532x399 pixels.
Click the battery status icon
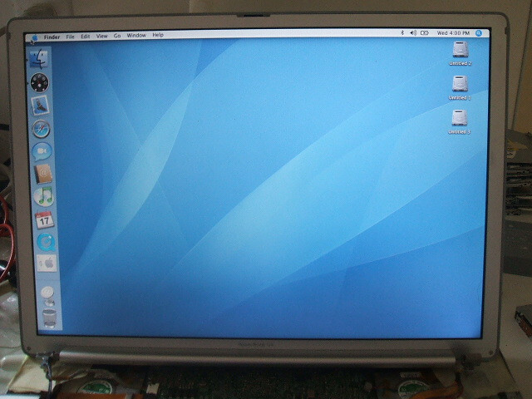(425, 33)
